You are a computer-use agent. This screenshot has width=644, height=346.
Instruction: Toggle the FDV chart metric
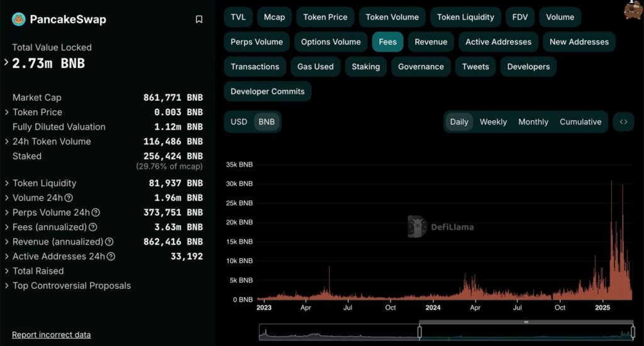tap(520, 17)
